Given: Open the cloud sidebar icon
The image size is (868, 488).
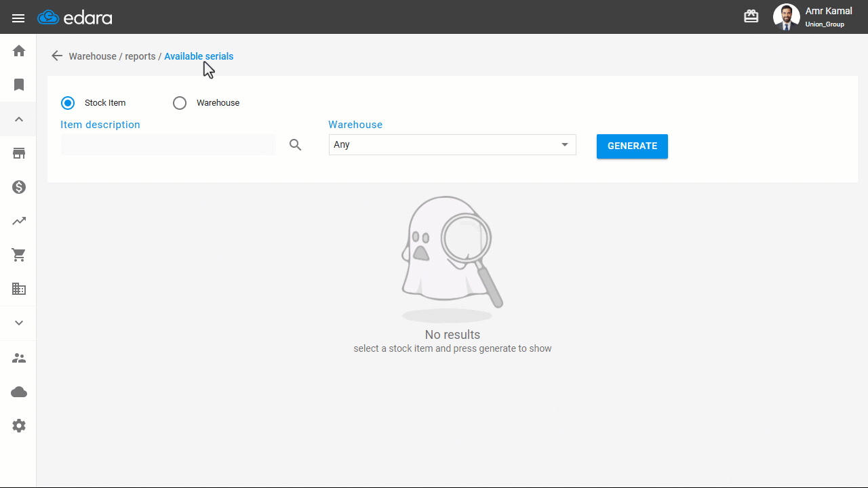Looking at the screenshot, I should [19, 392].
